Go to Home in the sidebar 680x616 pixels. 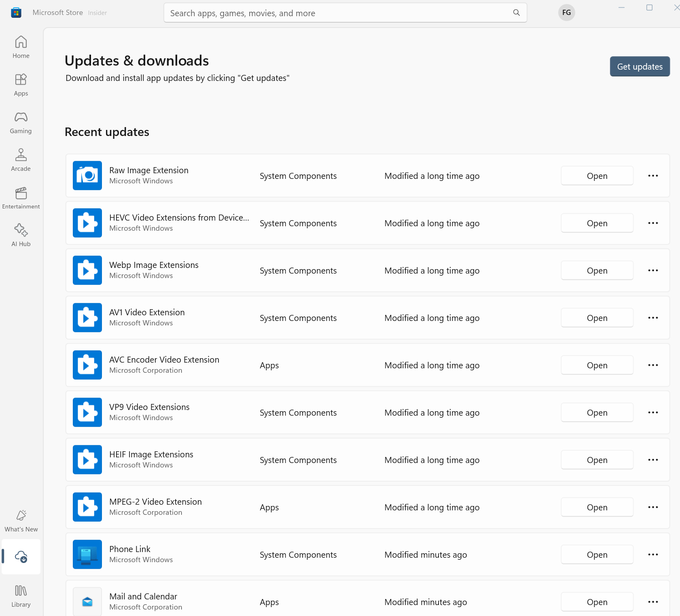click(x=21, y=47)
